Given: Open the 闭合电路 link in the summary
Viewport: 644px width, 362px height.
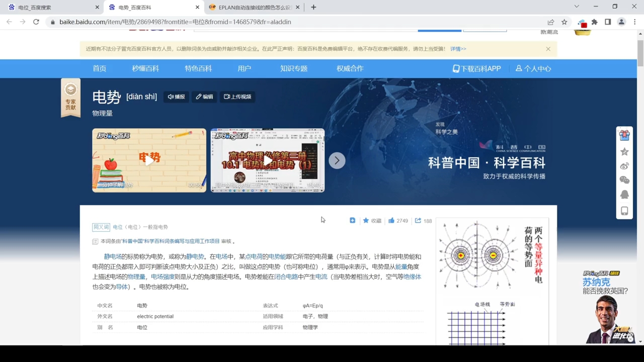Looking at the screenshot, I should click(286, 277).
